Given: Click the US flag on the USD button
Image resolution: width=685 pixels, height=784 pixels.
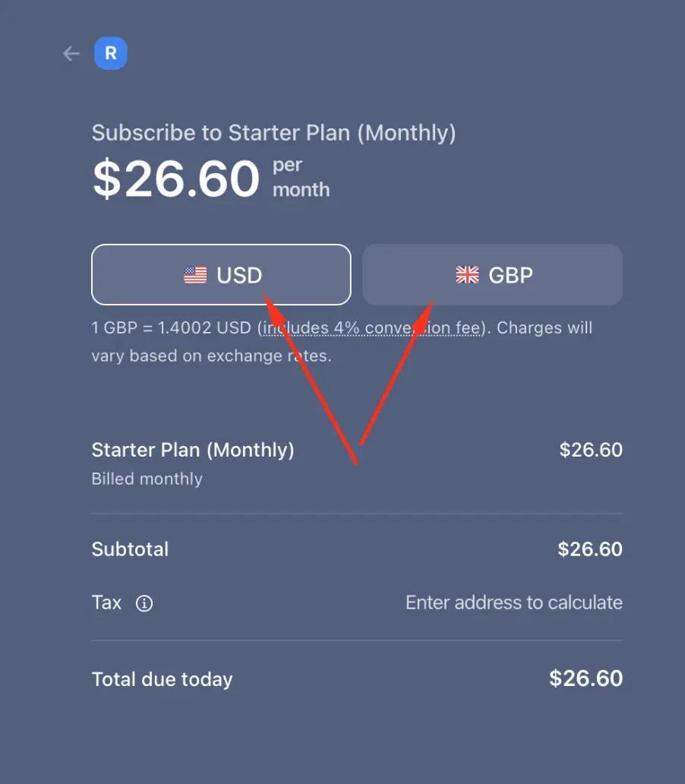Looking at the screenshot, I should 195,275.
